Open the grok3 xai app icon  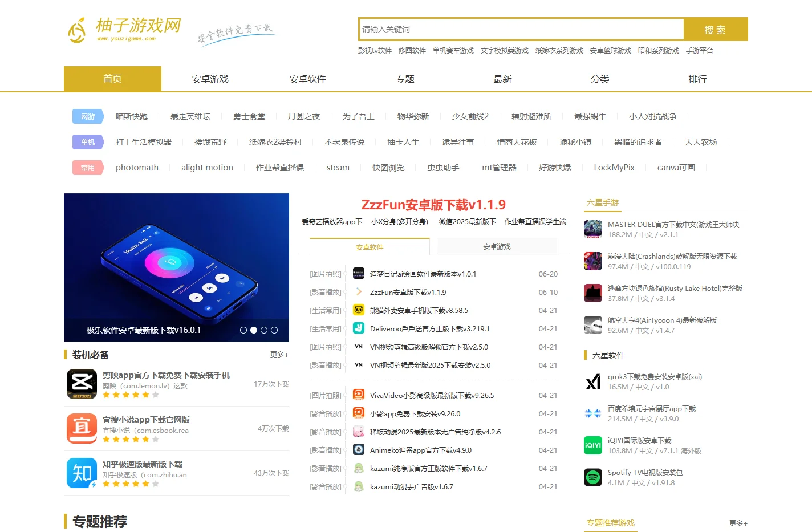point(593,381)
